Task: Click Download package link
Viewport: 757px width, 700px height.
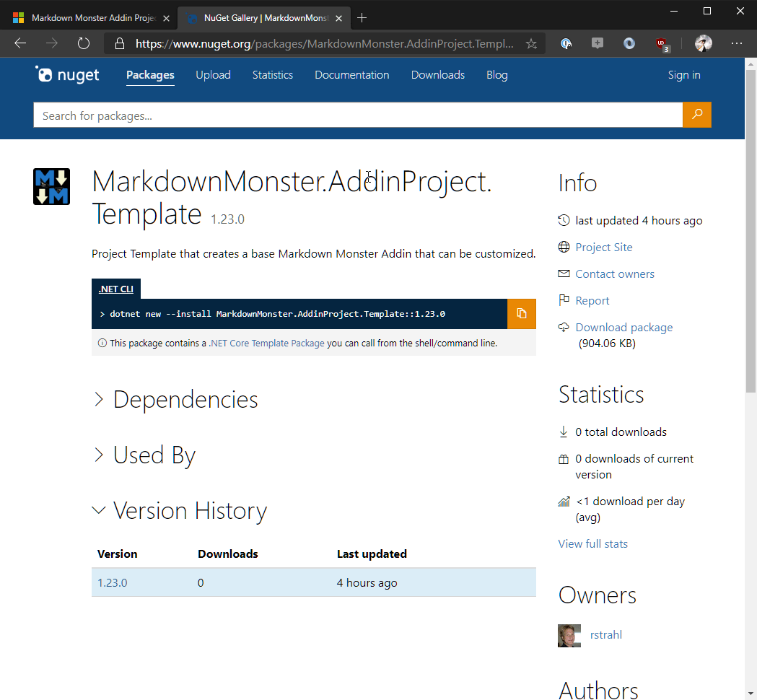Action: (x=623, y=328)
